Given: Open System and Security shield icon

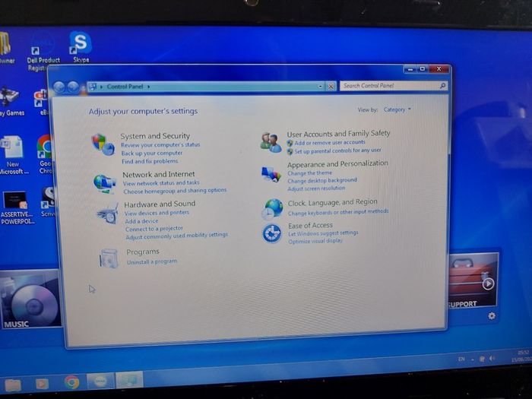Looking at the screenshot, I should [x=103, y=144].
